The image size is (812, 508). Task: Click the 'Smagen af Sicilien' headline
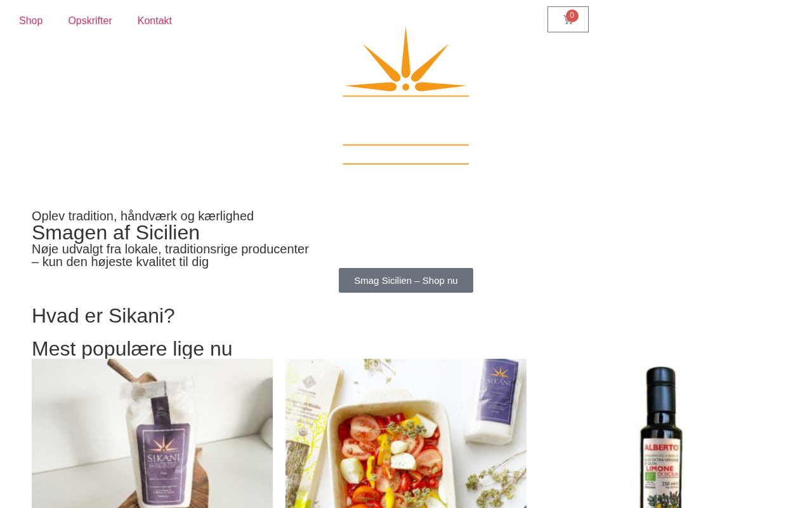pyautogui.click(x=115, y=232)
